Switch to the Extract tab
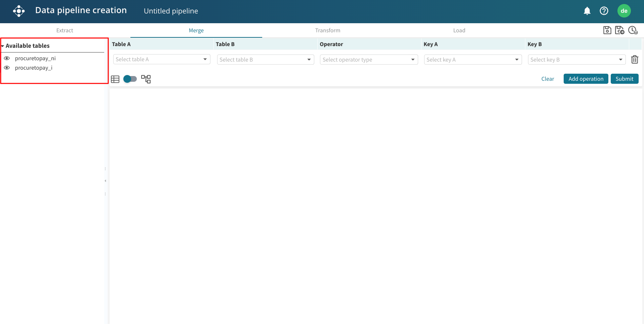This screenshot has width=644, height=324. click(65, 31)
